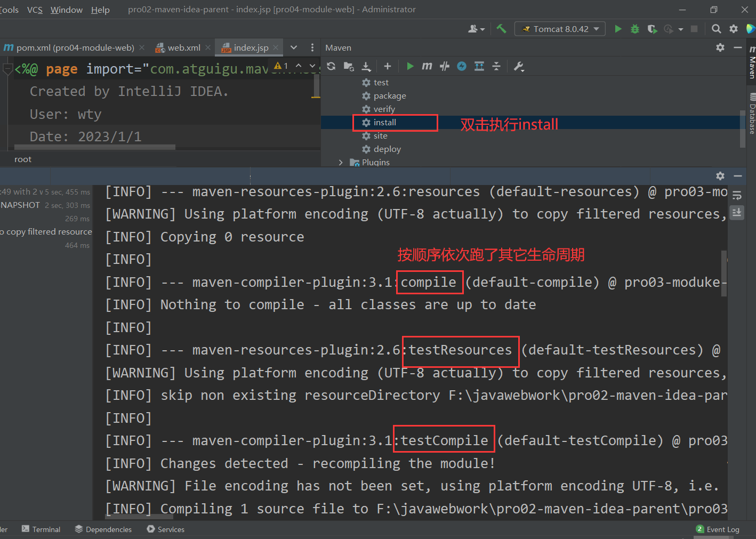The width and height of the screenshot is (756, 539).
Task: Click the stop button in main toolbar
Action: point(694,29)
